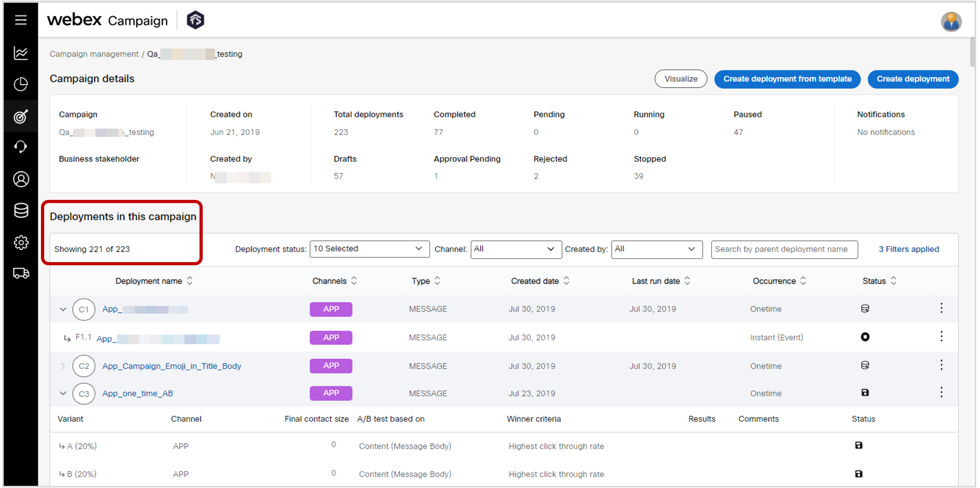This screenshot has height=488, width=980.
Task: Open the settings gear sidebar icon
Action: coord(21,242)
